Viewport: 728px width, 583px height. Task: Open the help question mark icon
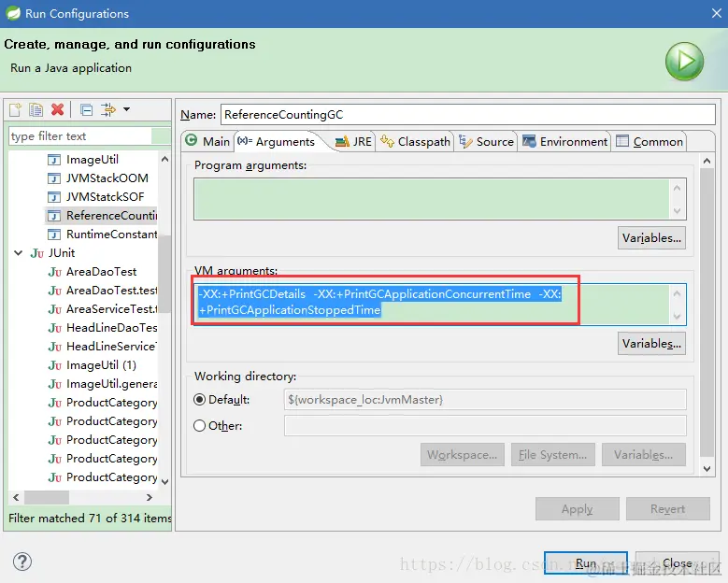click(x=22, y=562)
